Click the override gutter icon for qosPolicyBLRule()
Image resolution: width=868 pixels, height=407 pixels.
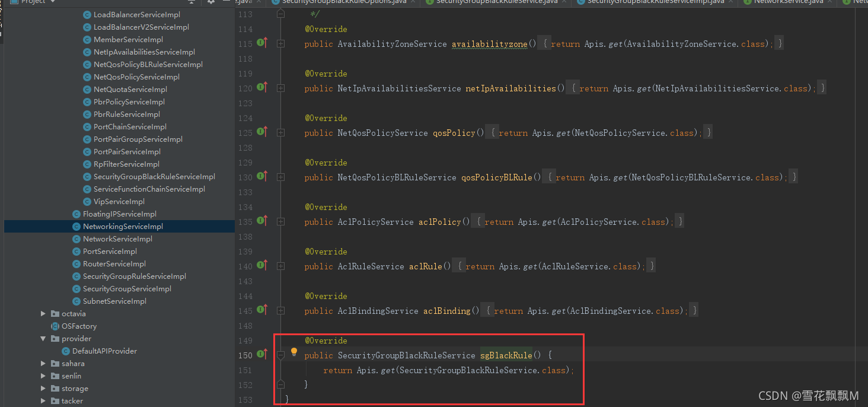pos(261,177)
